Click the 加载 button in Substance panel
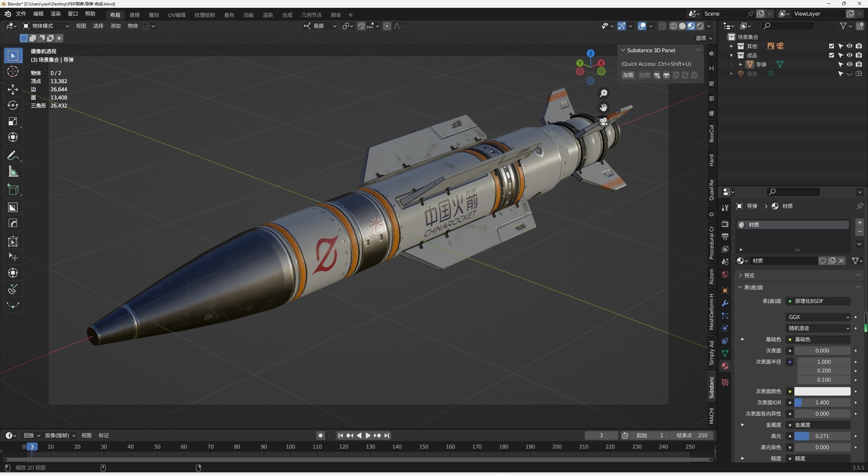Screen dimensions: 868x475 (628, 75)
